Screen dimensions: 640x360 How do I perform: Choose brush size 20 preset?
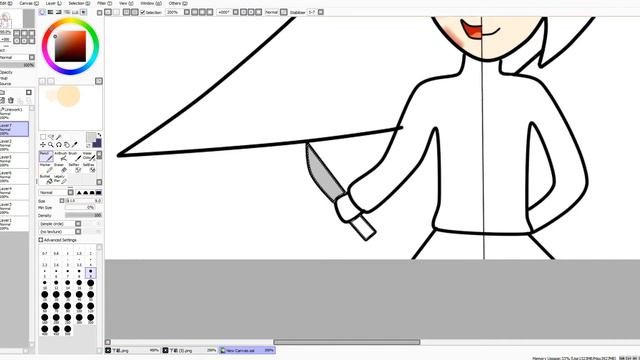(x=91, y=284)
